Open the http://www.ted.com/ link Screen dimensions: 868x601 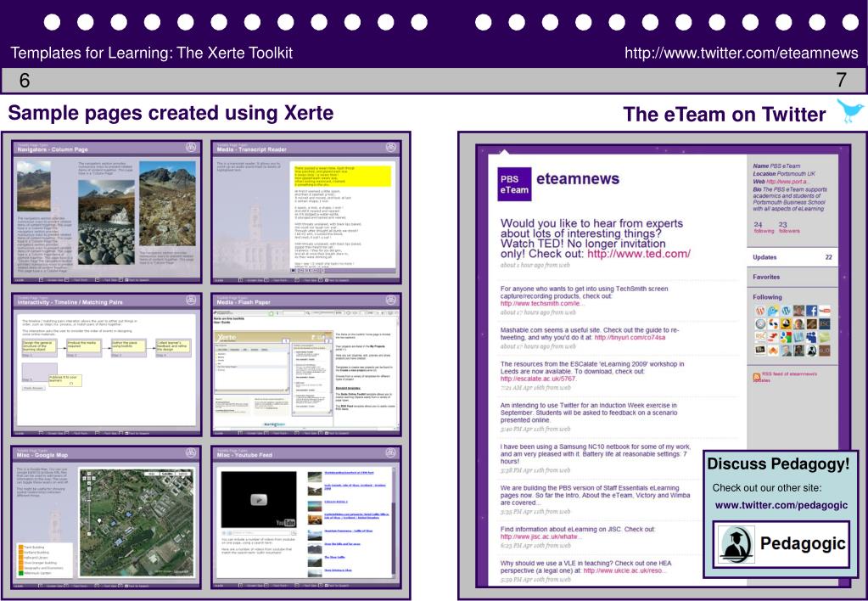click(x=638, y=254)
